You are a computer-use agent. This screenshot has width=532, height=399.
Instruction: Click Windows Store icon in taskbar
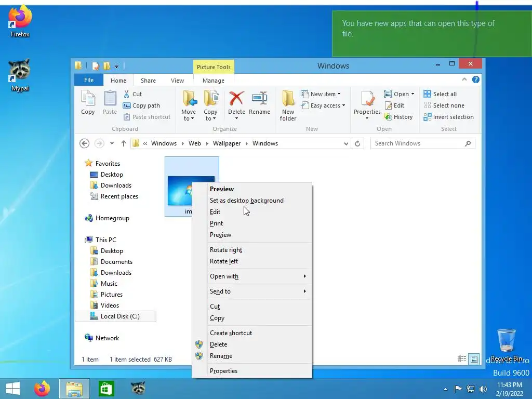106,389
